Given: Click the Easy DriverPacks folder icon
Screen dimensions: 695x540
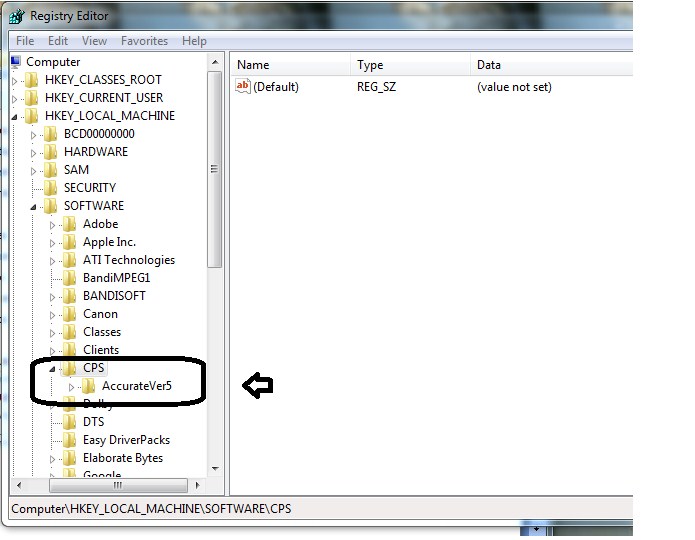Looking at the screenshot, I should [x=69, y=440].
